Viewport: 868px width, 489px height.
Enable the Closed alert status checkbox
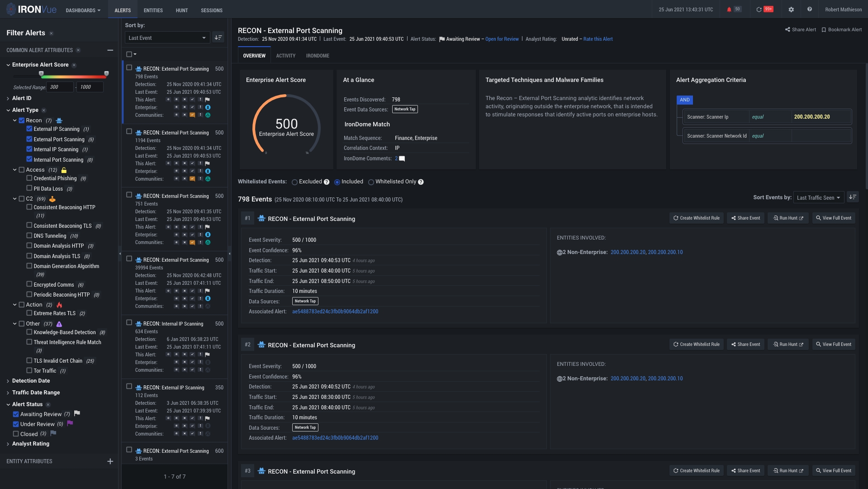pos(16,434)
